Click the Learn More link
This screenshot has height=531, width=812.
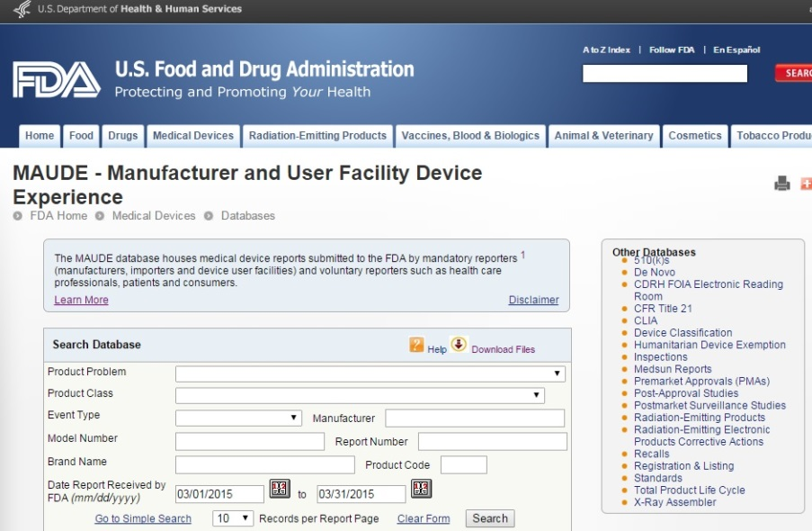(x=81, y=300)
